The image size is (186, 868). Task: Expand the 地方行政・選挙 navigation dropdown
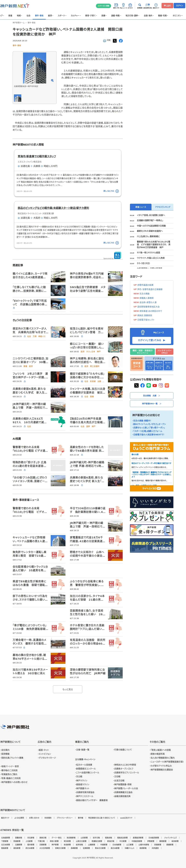coord(132,16)
